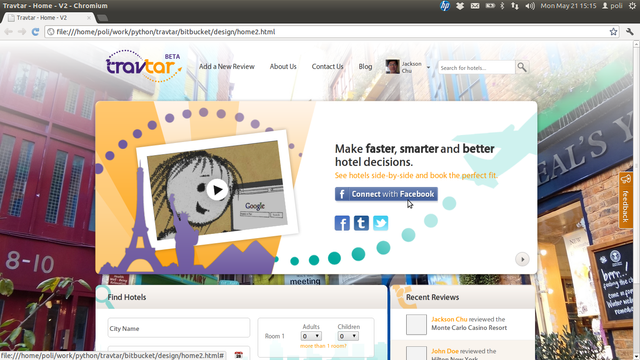The image size is (640, 360).
Task: Open the Tumblr social icon
Action: [361, 223]
